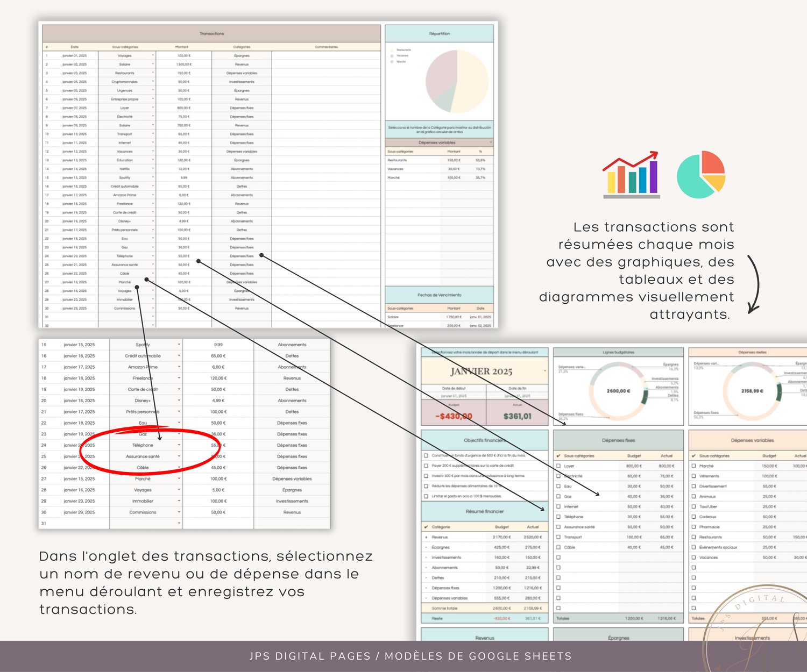Select the 'Objectifs financiers' panel header

[485, 440]
